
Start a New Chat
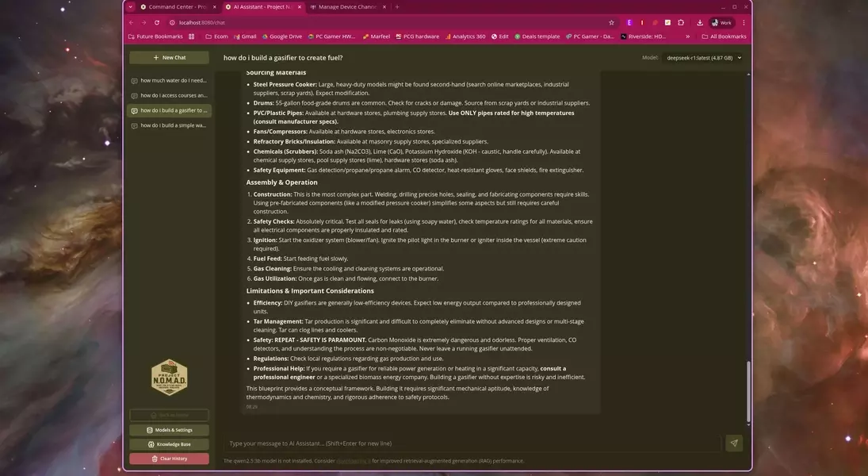(x=169, y=58)
